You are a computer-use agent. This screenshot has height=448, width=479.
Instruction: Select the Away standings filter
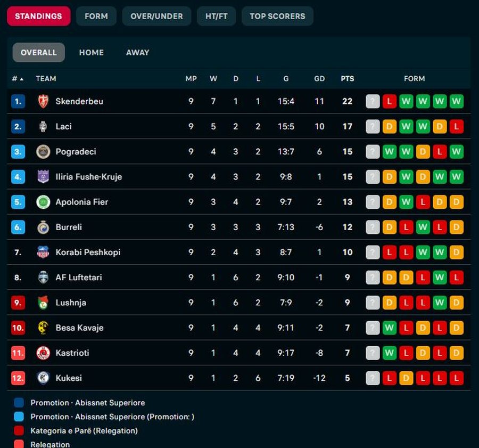(137, 52)
